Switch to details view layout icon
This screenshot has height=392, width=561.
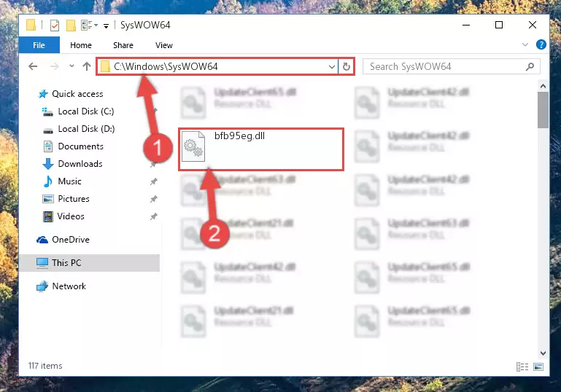pyautogui.click(x=522, y=366)
